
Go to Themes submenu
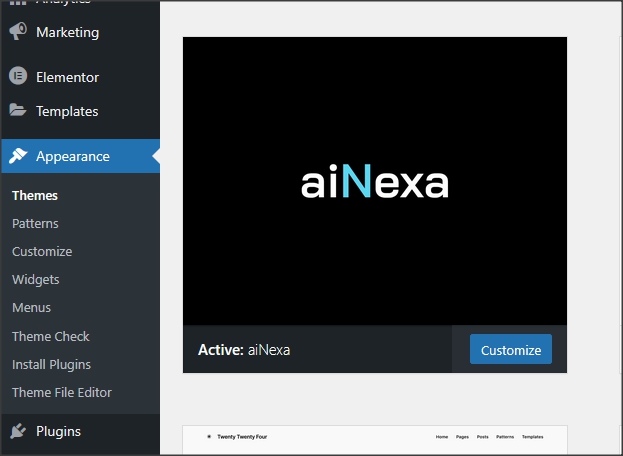tap(35, 195)
